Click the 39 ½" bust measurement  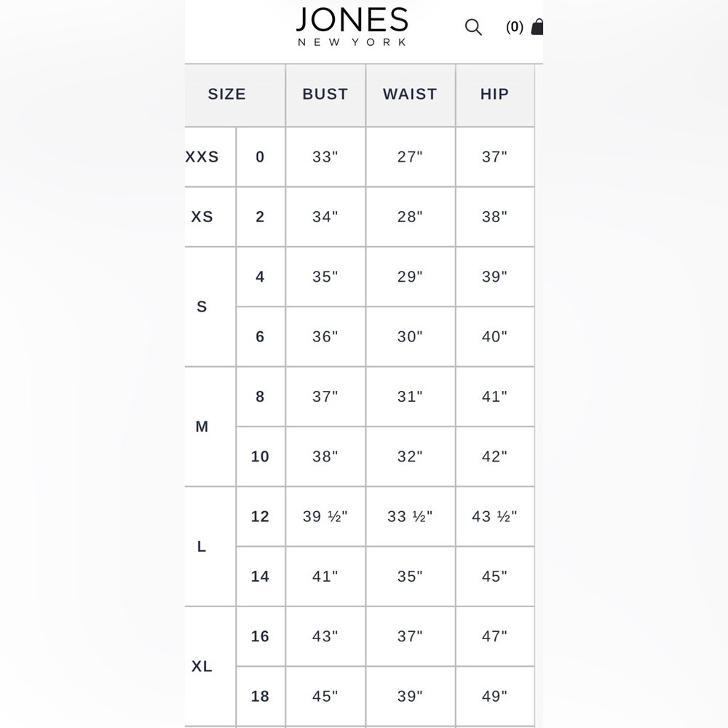pos(325,516)
